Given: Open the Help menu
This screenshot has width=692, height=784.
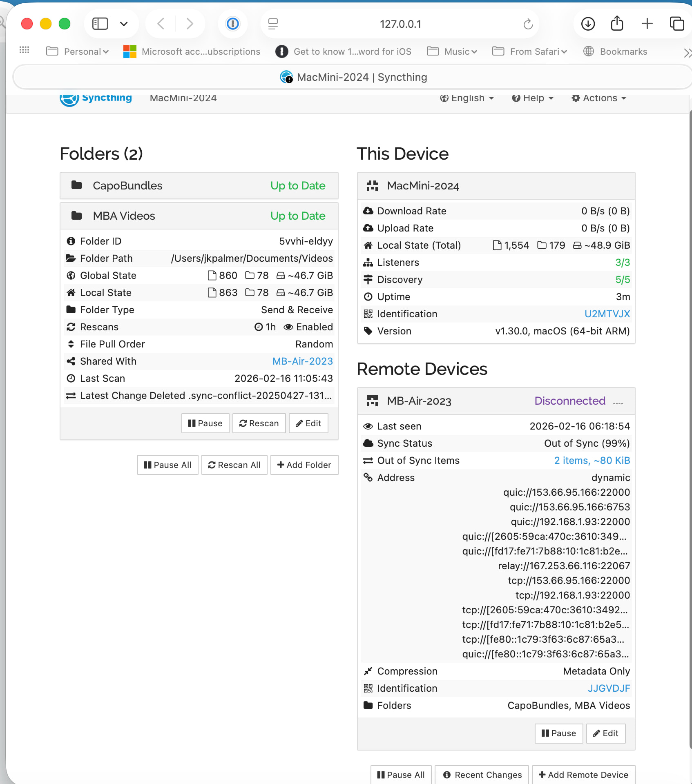Looking at the screenshot, I should 533,98.
